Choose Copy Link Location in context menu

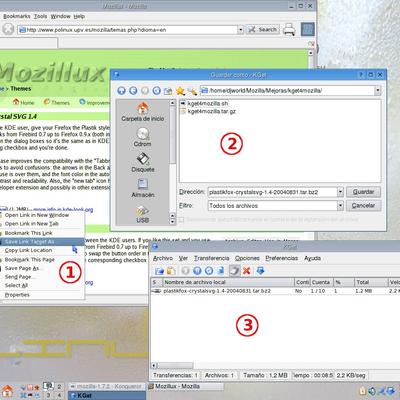(42, 250)
